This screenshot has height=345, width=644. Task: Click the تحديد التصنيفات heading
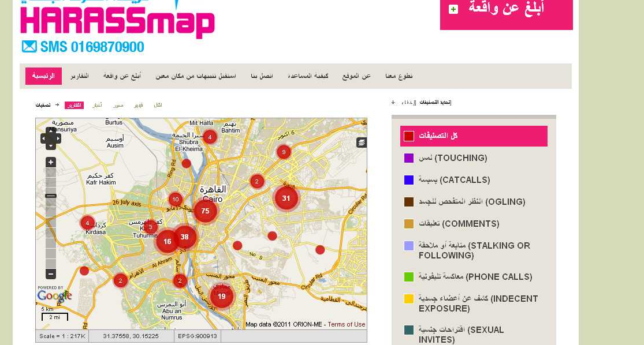click(435, 102)
